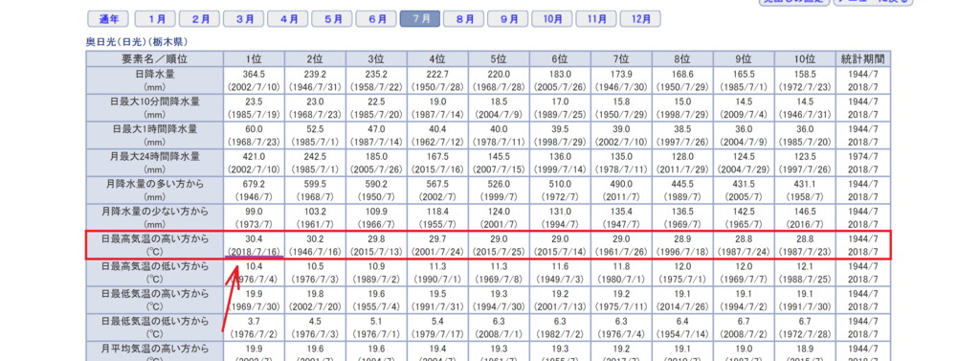Switch to the 通年 tab
Screen dimensions: 980x361
pos(109,19)
